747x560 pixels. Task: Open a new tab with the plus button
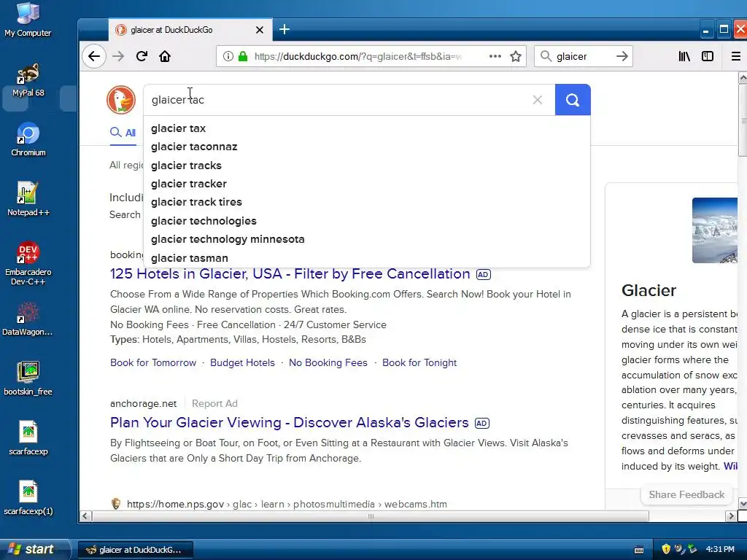[285, 29]
